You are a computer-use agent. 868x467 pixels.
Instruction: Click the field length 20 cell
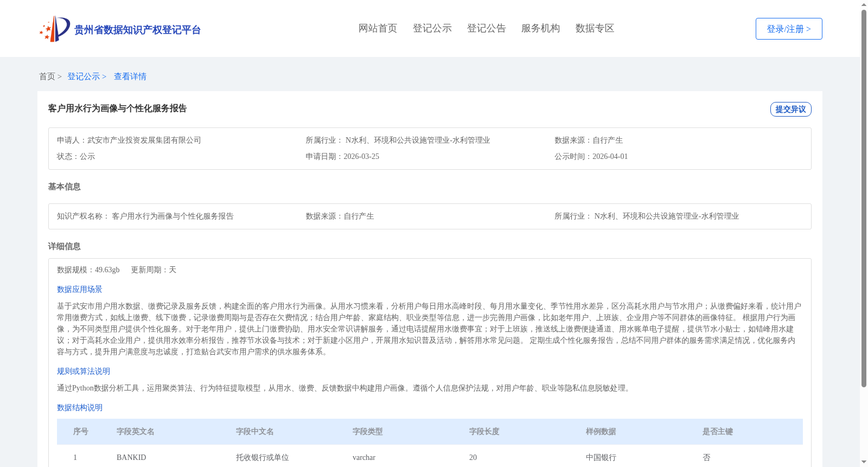[x=473, y=457]
